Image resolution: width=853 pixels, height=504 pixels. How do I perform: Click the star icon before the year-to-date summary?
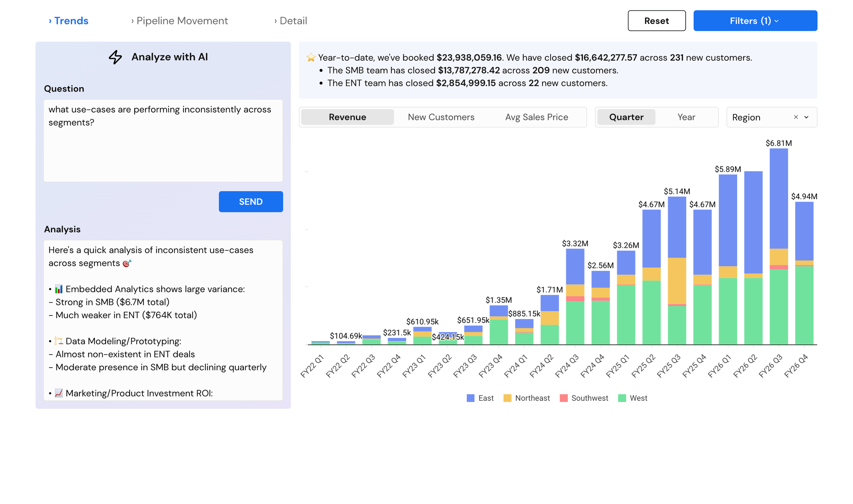pyautogui.click(x=311, y=57)
